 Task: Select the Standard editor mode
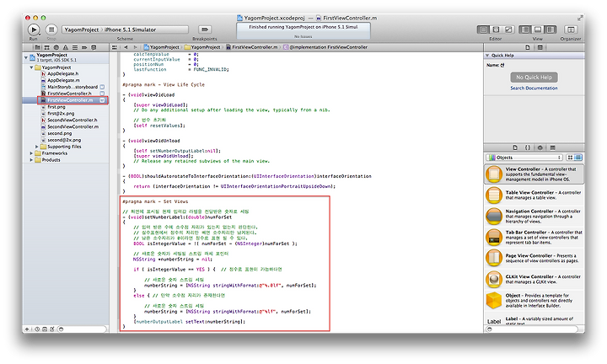483,29
